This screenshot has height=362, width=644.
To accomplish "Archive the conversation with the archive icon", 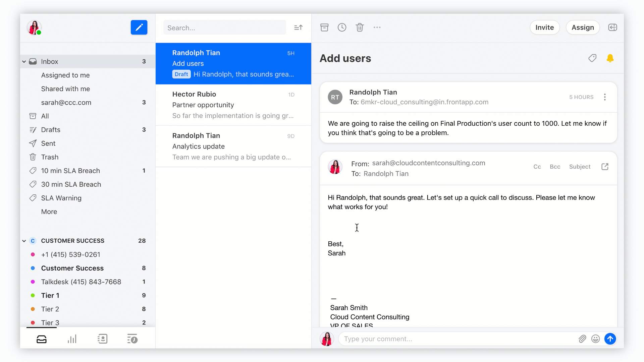I will tap(324, 27).
